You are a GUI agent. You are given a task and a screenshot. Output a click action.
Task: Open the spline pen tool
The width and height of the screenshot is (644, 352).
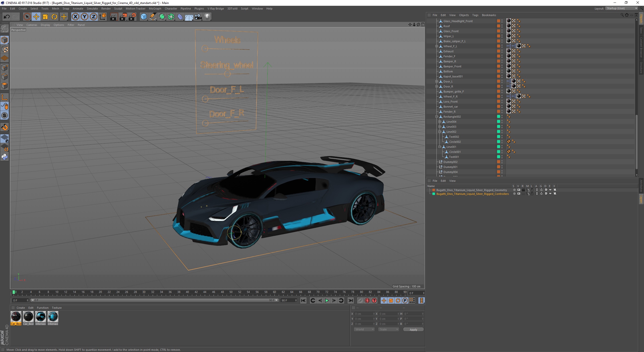(153, 17)
